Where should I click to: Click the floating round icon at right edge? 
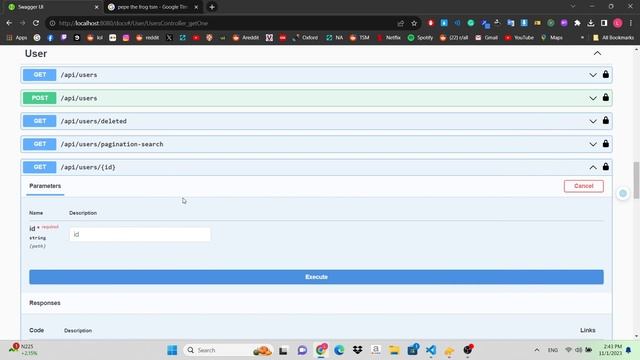(623, 193)
